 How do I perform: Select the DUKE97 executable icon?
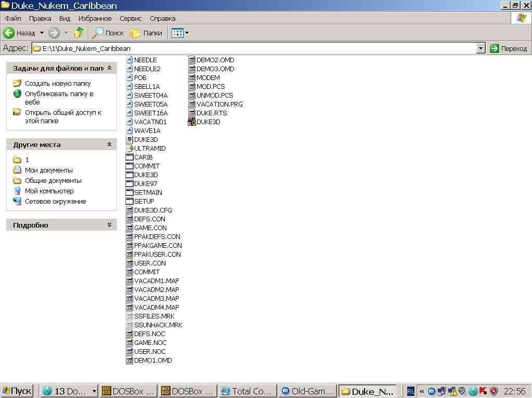point(129,183)
